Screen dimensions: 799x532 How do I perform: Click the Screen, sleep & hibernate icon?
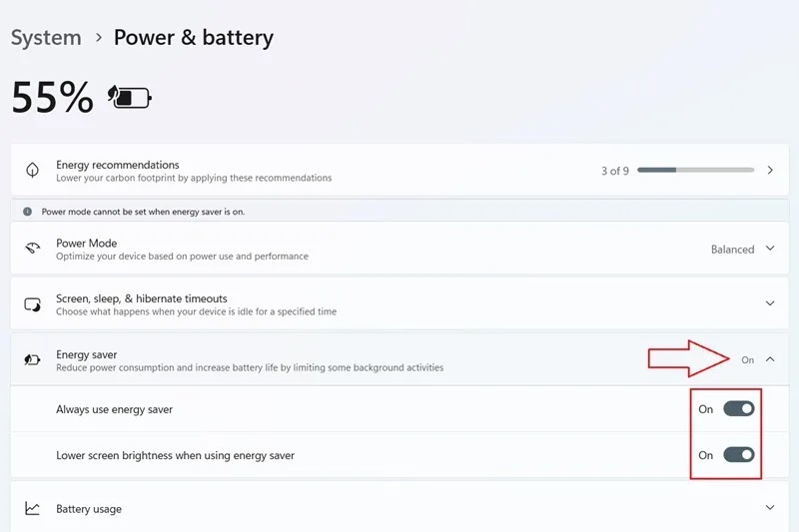pos(32,304)
